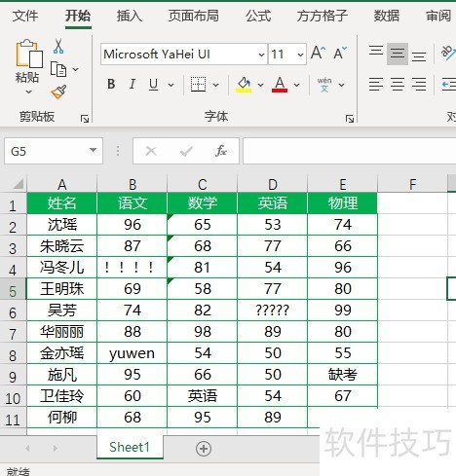Click the Copy icon
456x476 pixels.
click(x=58, y=69)
